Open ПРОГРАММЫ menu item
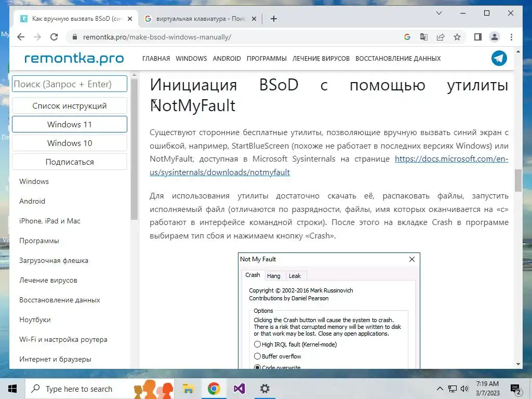The height and width of the screenshot is (399, 532). pos(267,58)
